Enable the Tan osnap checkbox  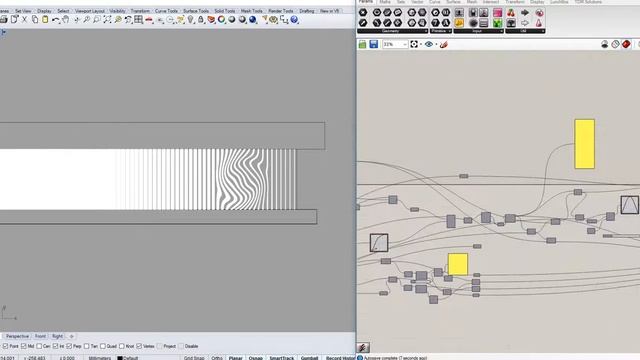87,346
